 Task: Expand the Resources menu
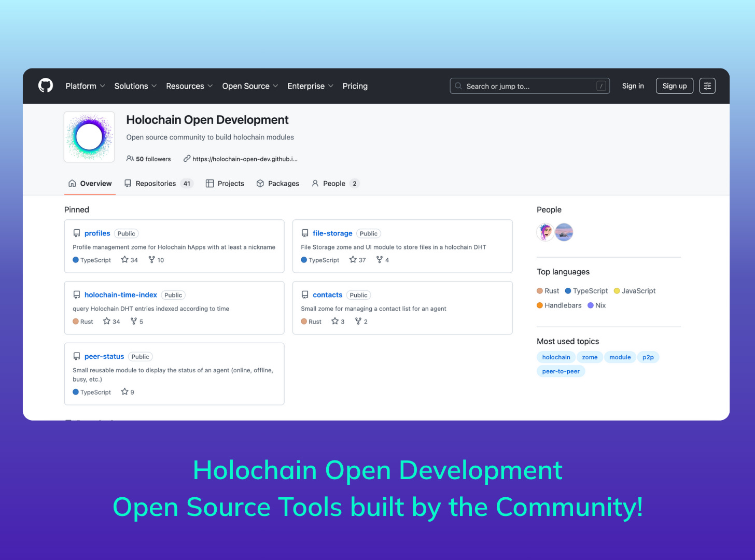189,86
